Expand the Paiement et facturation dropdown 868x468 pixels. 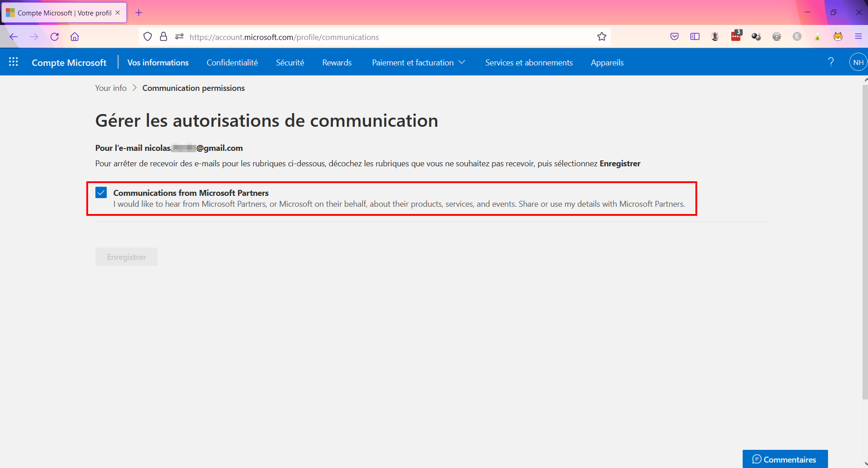[419, 63]
